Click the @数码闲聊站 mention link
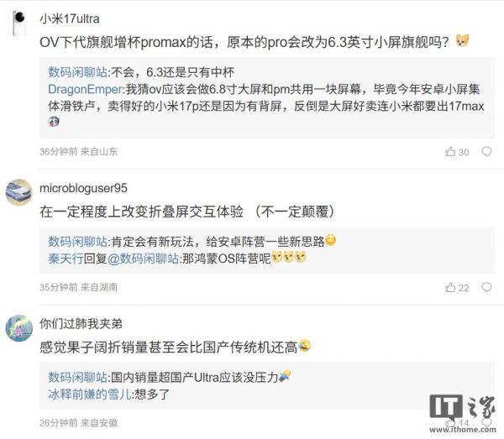 click(x=143, y=259)
